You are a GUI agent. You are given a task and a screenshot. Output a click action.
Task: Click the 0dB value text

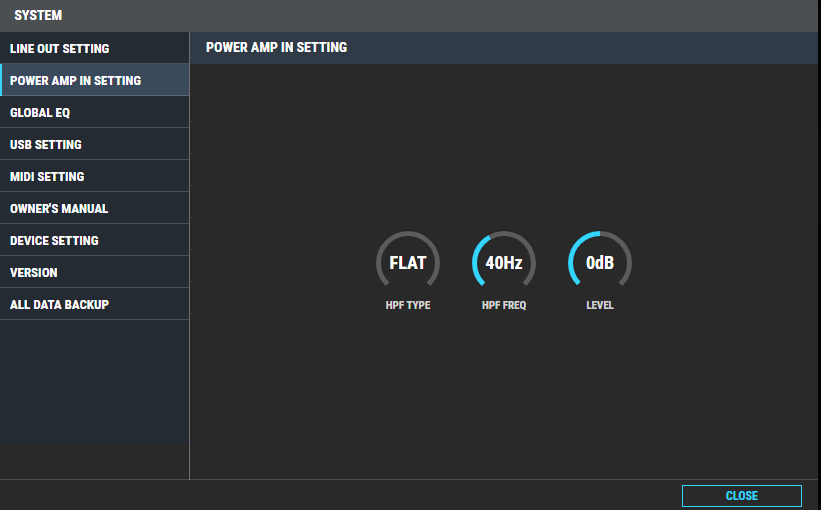tap(600, 262)
